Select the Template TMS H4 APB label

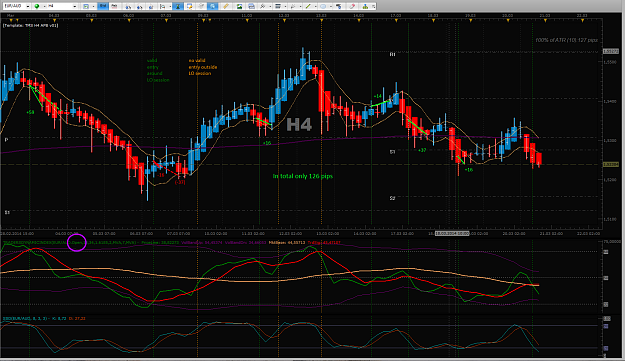click(x=31, y=26)
